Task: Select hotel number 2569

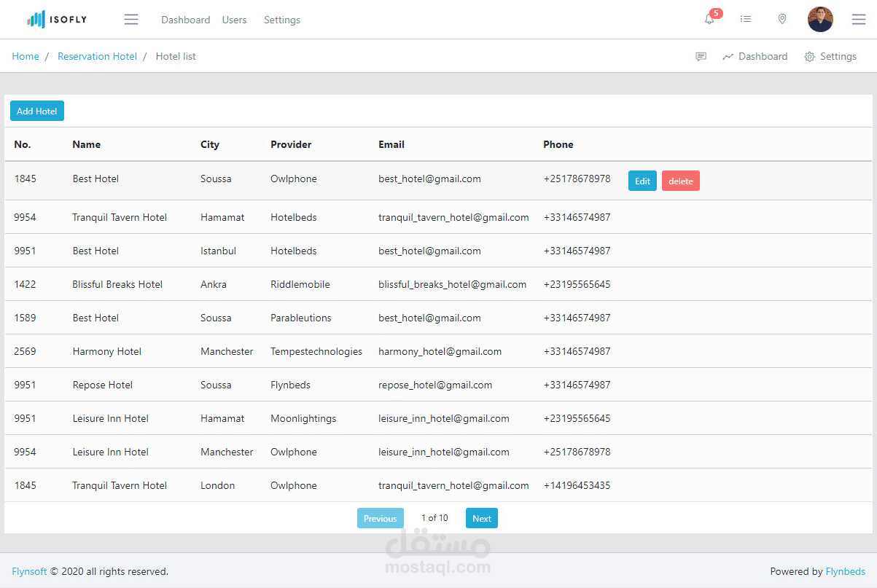Action: pos(25,351)
